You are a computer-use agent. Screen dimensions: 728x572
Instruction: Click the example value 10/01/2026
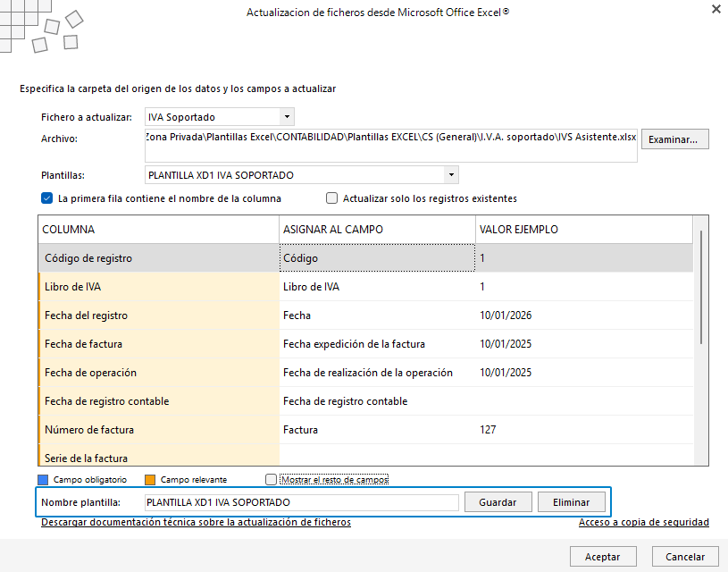(x=506, y=315)
